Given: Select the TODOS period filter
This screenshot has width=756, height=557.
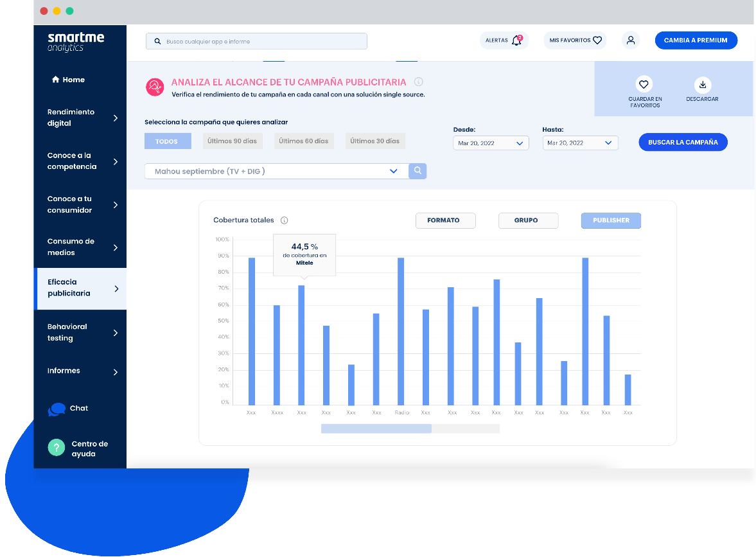Looking at the screenshot, I should [168, 141].
